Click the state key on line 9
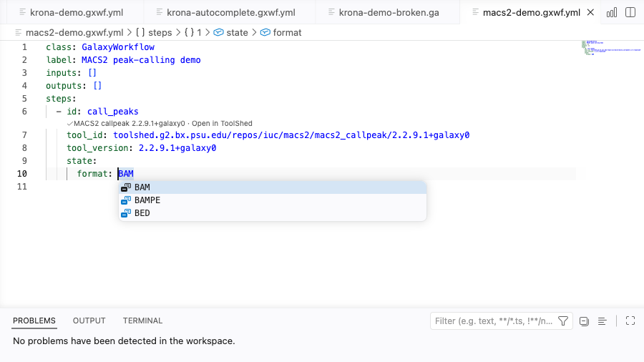The height and width of the screenshot is (362, 644). tap(79, 161)
